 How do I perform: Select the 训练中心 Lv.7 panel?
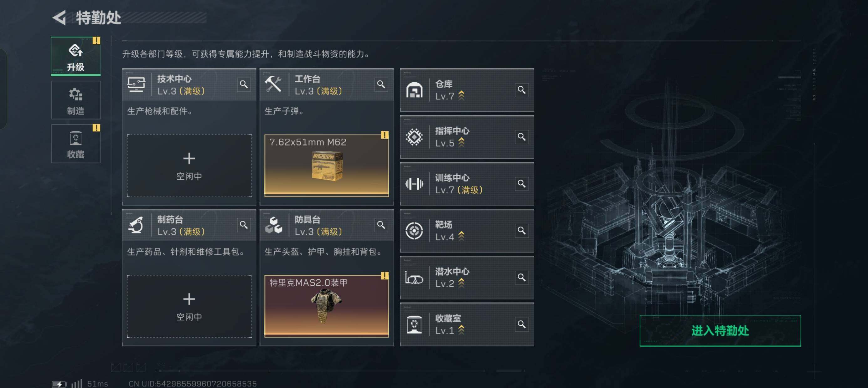(467, 184)
